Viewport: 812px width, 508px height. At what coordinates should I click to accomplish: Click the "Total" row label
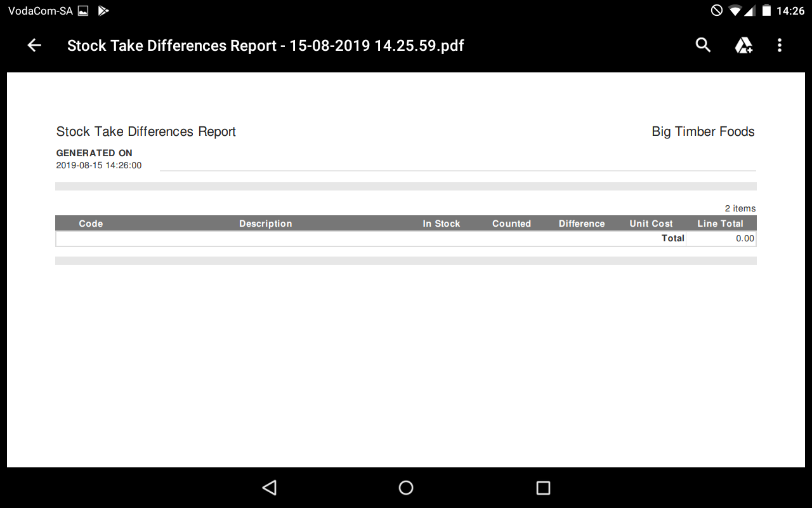pyautogui.click(x=673, y=238)
